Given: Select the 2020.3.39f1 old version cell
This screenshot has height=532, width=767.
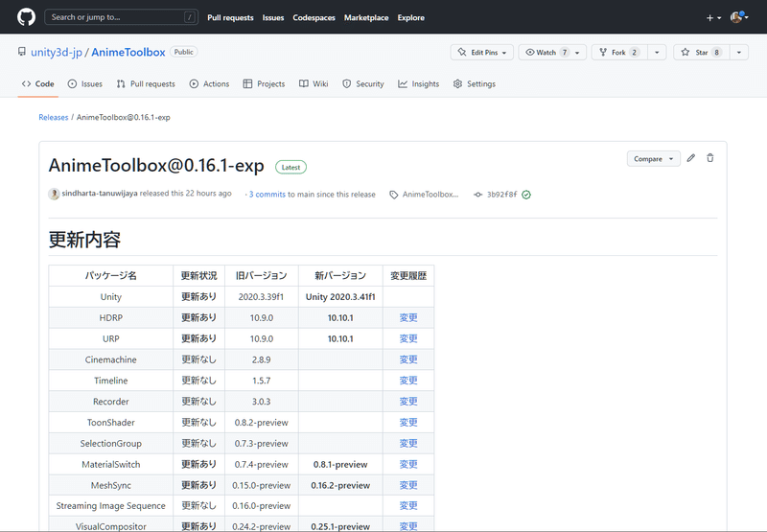Looking at the screenshot, I should point(261,297).
